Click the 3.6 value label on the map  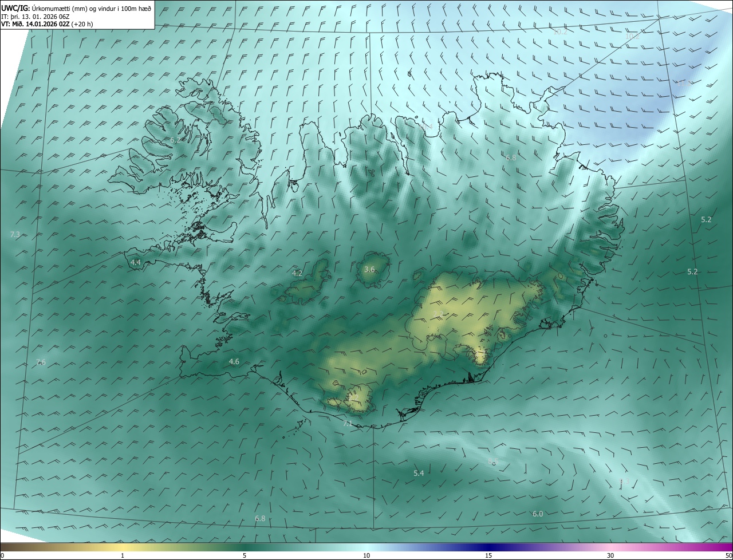click(x=369, y=269)
